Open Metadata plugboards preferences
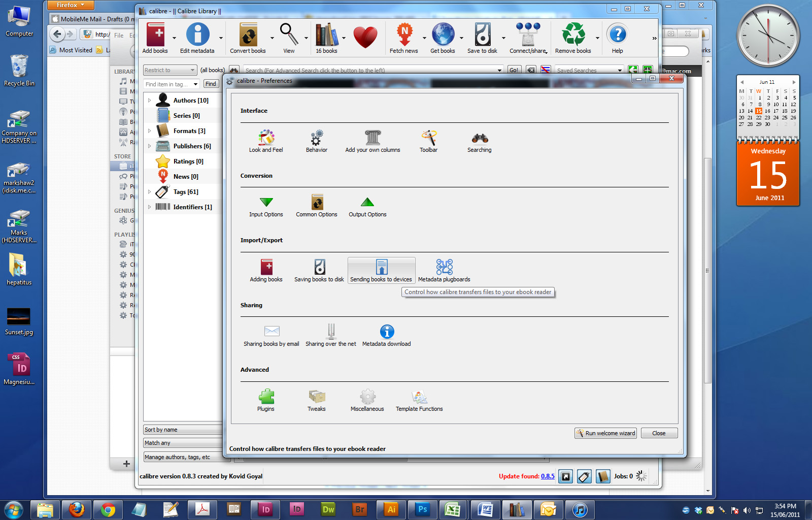Viewport: 812px width, 520px height. click(444, 270)
